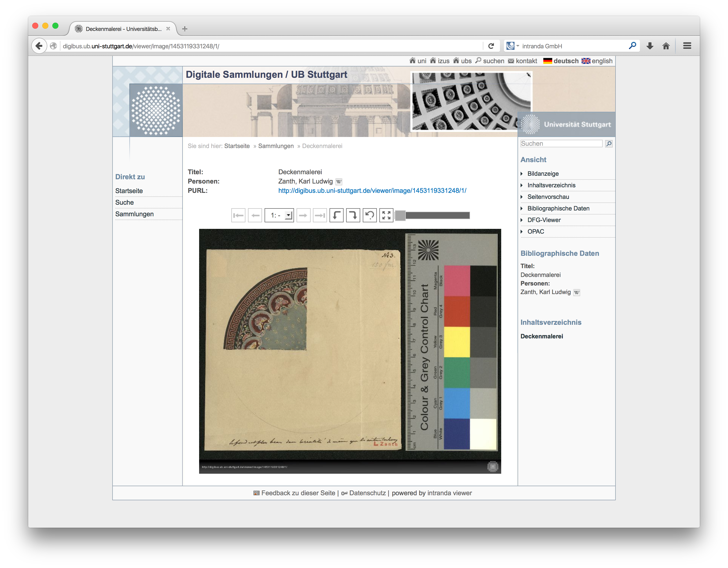Click 'Feedback zu dieser Seite' footer link
728x568 pixels.
tap(298, 493)
